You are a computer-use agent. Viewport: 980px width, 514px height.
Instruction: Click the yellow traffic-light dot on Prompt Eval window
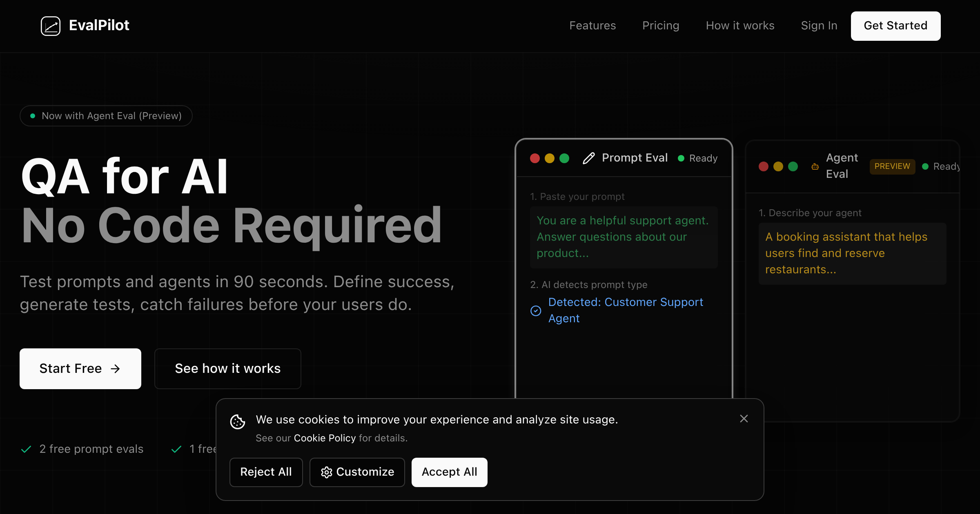(x=550, y=158)
